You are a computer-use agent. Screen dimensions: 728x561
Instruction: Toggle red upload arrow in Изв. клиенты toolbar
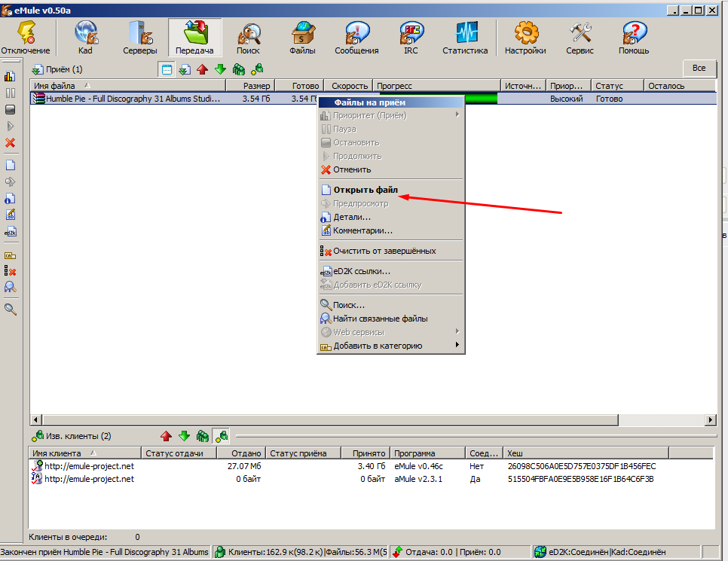tap(167, 436)
